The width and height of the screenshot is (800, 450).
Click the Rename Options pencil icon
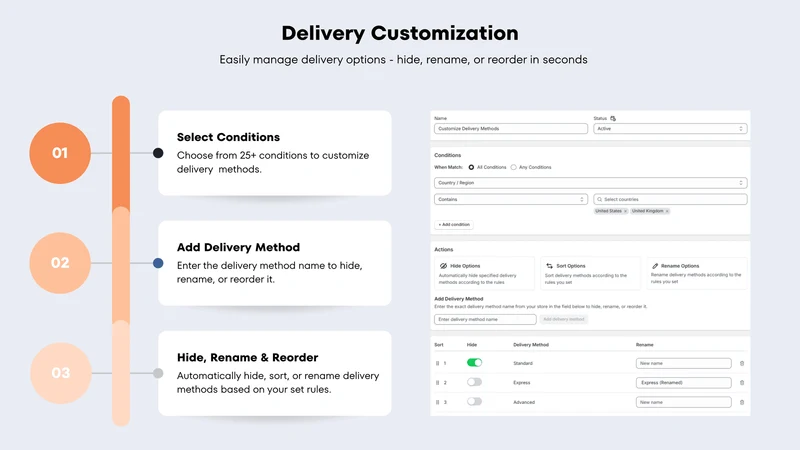click(x=655, y=266)
